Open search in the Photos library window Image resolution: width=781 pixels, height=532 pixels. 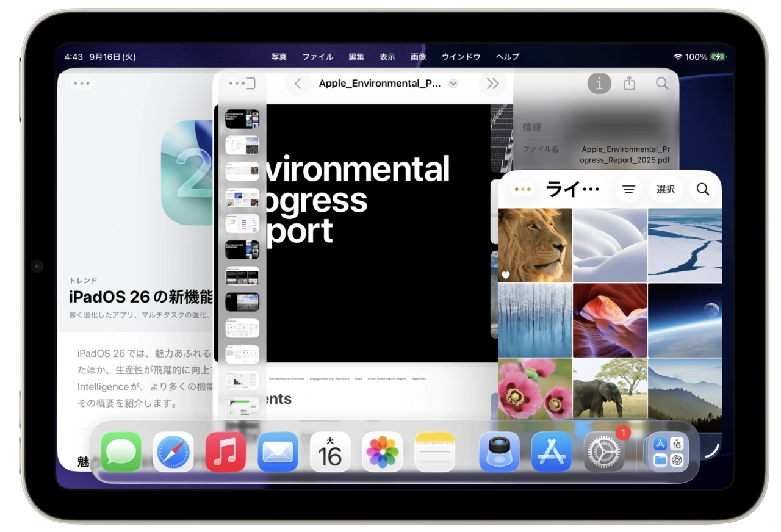click(x=702, y=189)
